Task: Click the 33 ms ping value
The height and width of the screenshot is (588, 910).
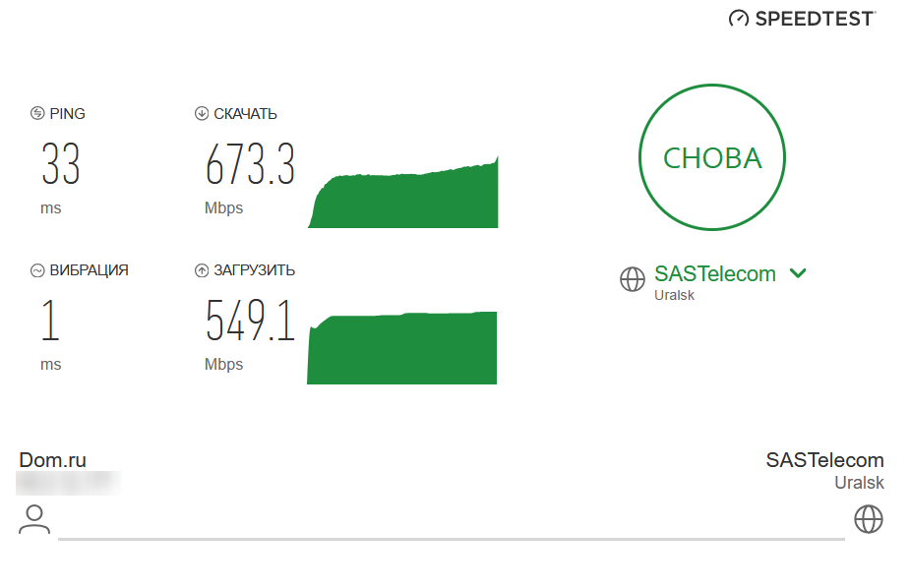Action: click(x=60, y=164)
